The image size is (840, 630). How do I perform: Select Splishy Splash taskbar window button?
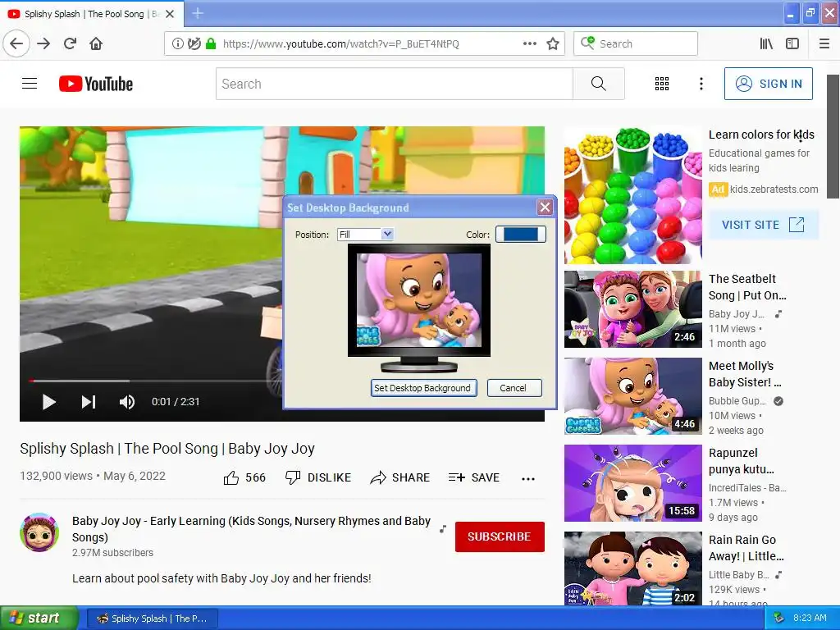[152, 619]
